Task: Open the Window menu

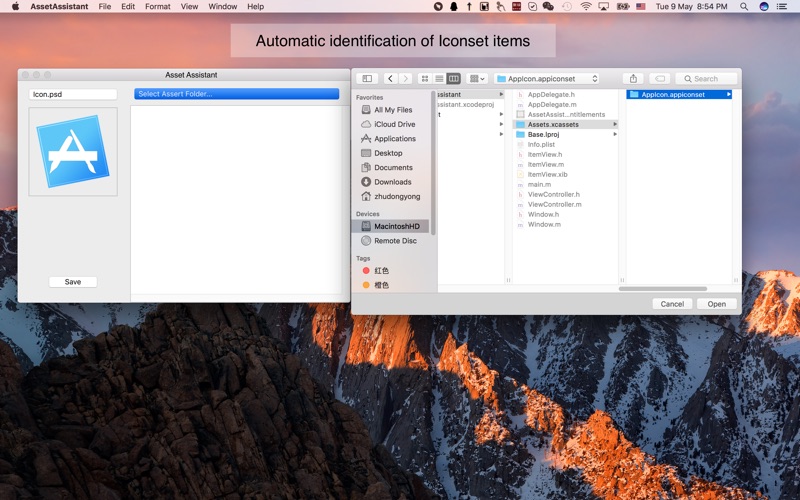Action: point(223,6)
